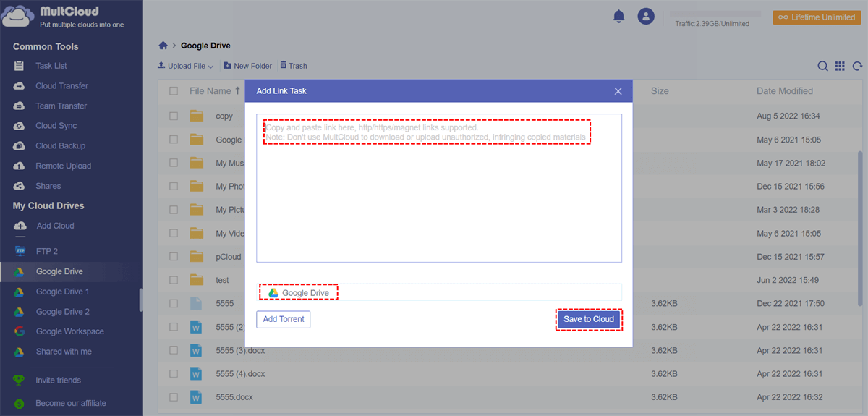Close the Add Link Task dialog
868x416 pixels.
click(618, 91)
